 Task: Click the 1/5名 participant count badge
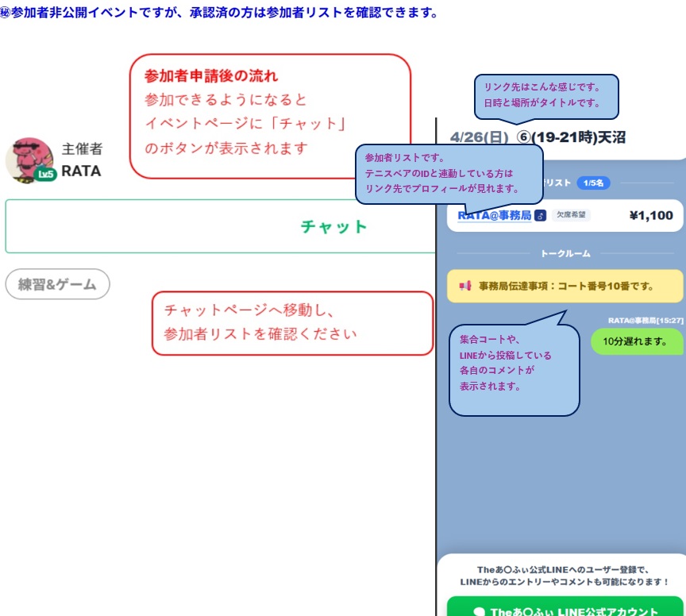point(593,183)
